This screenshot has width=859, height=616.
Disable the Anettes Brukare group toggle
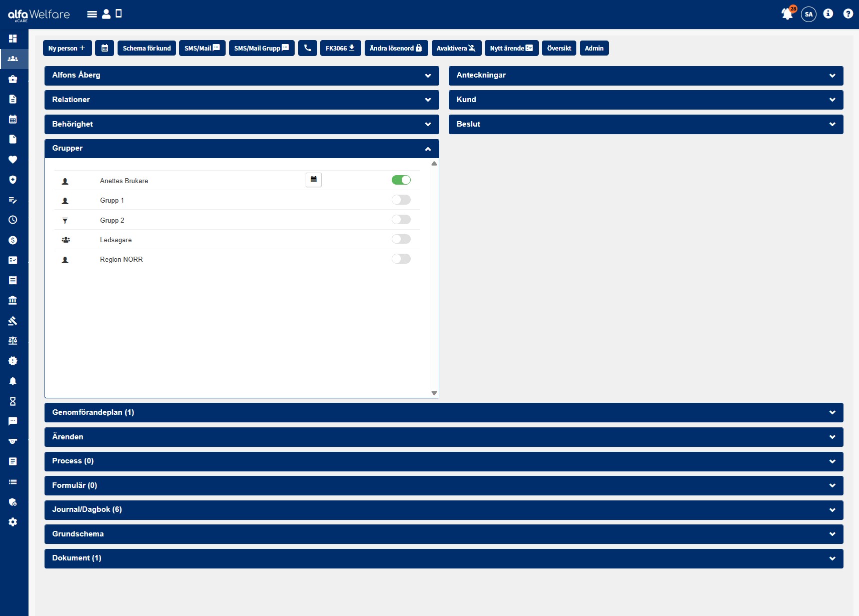coord(401,180)
